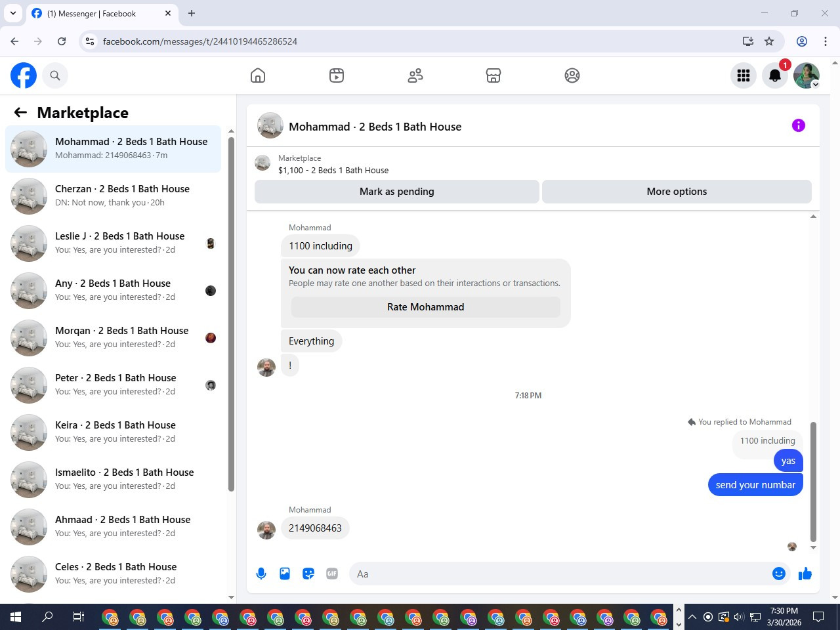This screenshot has width=840, height=630.
Task: Bookmark this page with star icon
Action: [769, 41]
